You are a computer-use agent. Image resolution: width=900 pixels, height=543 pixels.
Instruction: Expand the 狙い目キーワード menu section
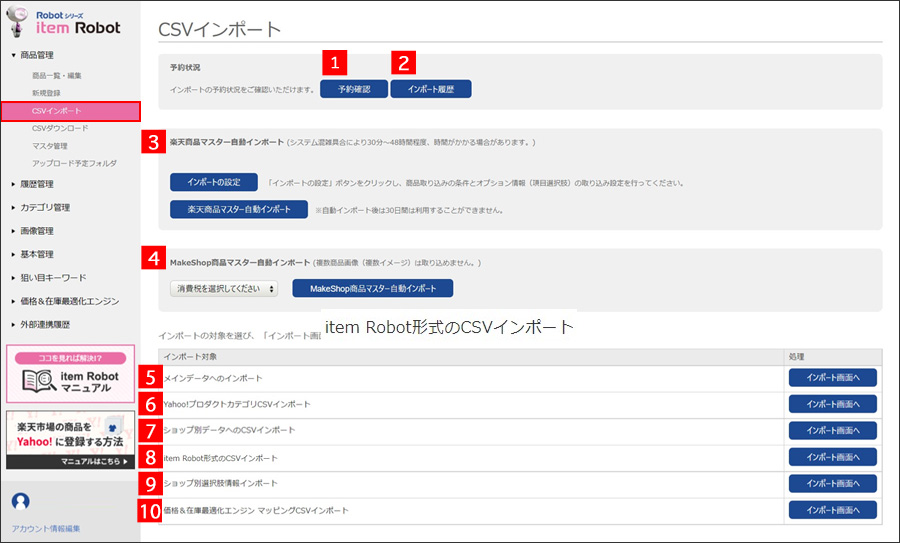[49, 278]
